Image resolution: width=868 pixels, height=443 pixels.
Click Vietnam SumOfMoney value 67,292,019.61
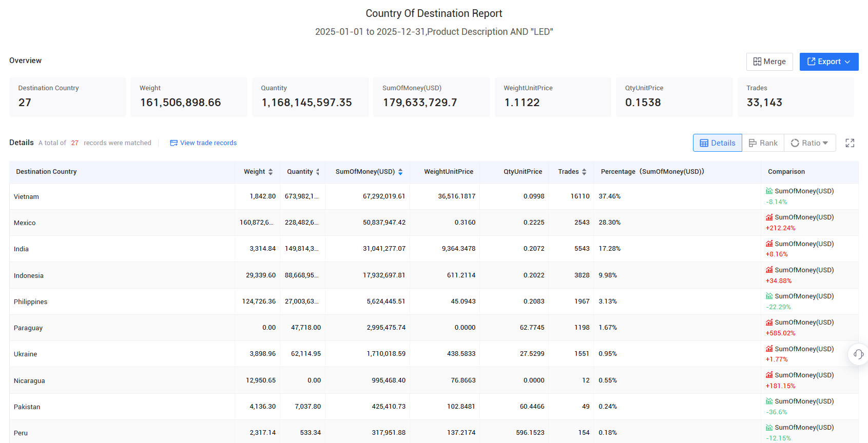click(384, 196)
